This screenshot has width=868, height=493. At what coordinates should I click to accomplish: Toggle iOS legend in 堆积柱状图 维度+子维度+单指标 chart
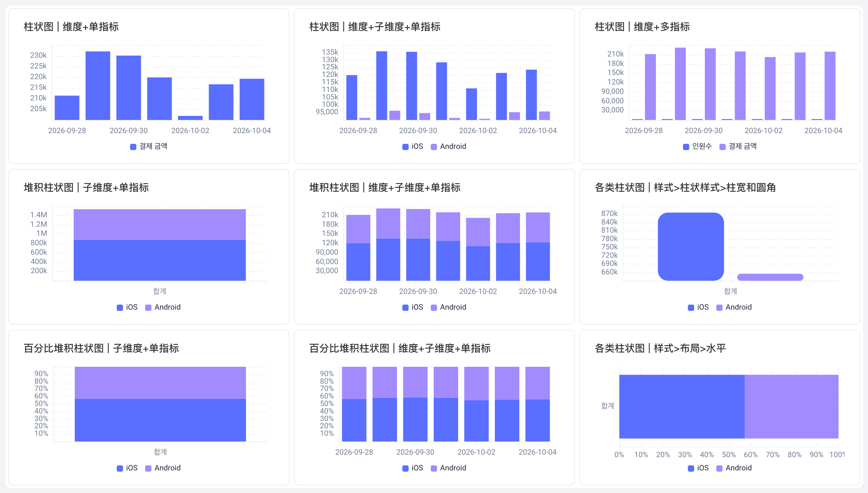click(x=413, y=307)
